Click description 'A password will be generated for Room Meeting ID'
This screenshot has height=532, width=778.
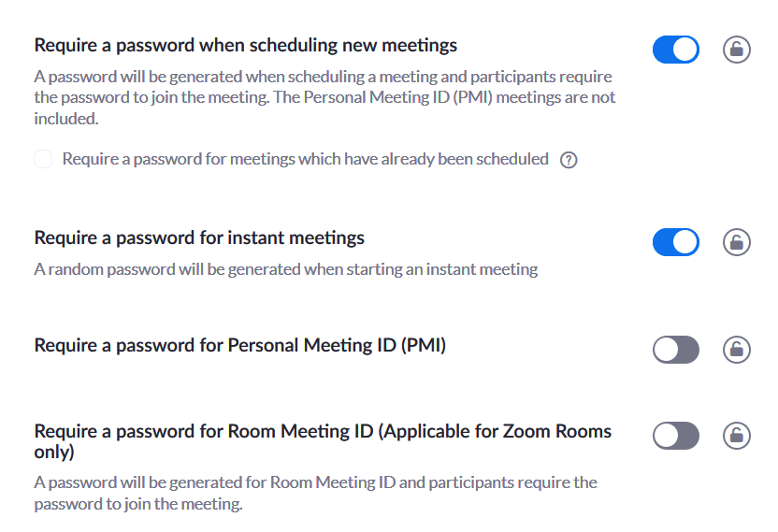(x=315, y=493)
